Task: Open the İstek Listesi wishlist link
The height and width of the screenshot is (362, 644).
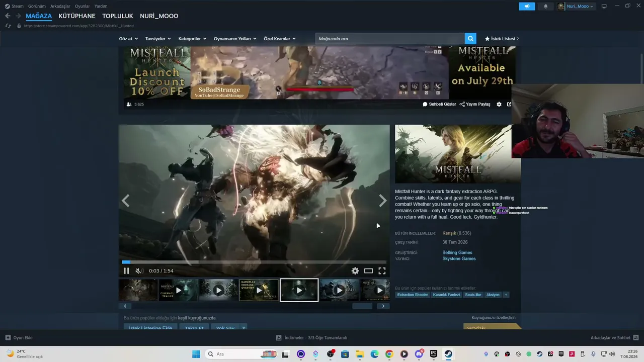Action: pyautogui.click(x=502, y=39)
